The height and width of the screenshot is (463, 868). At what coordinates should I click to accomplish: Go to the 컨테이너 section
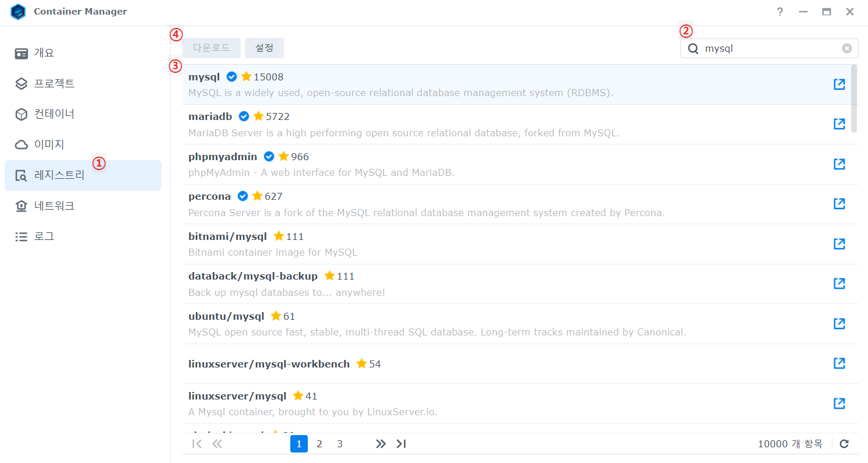pos(83,114)
